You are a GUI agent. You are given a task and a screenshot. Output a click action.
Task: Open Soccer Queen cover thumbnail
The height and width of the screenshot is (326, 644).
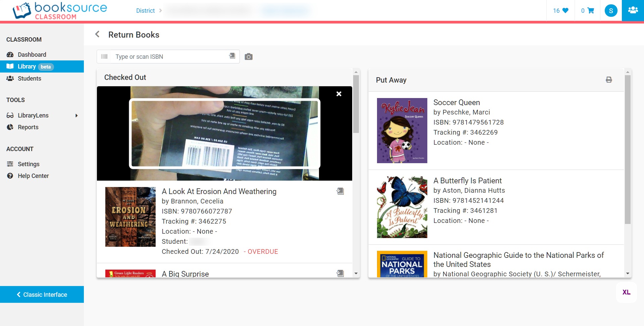tap(402, 131)
